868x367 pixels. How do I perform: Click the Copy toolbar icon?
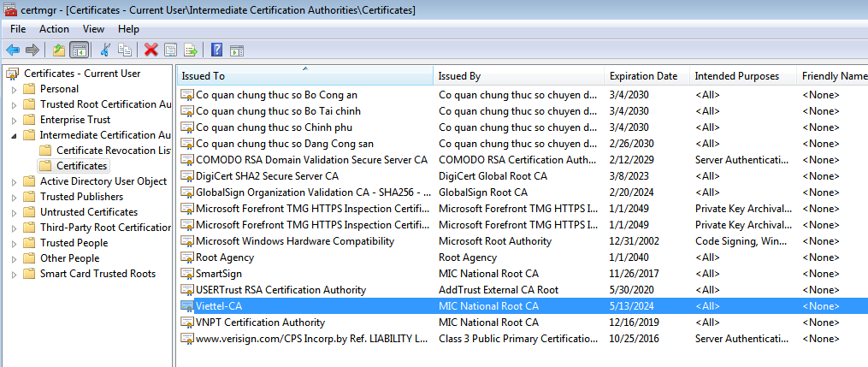pyautogui.click(x=125, y=50)
